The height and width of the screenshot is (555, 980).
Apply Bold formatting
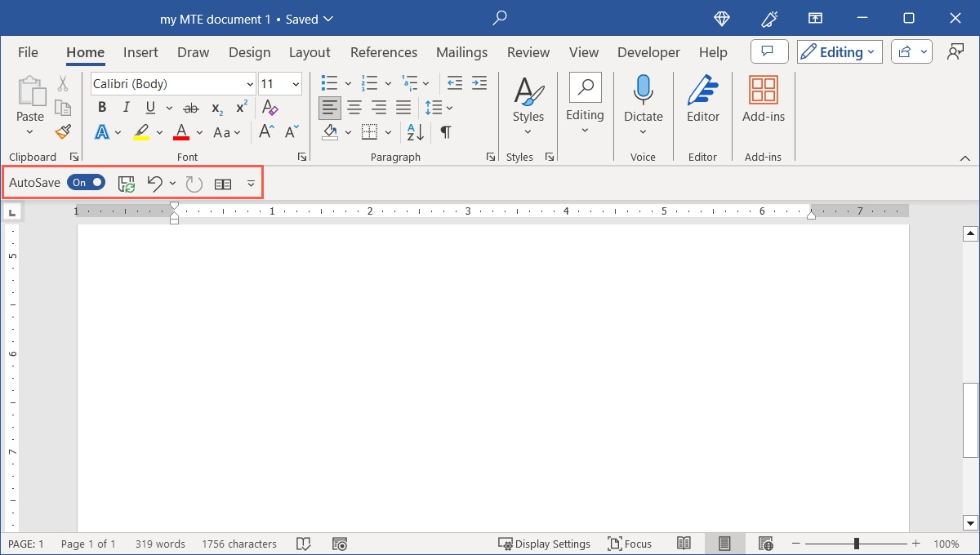101,107
